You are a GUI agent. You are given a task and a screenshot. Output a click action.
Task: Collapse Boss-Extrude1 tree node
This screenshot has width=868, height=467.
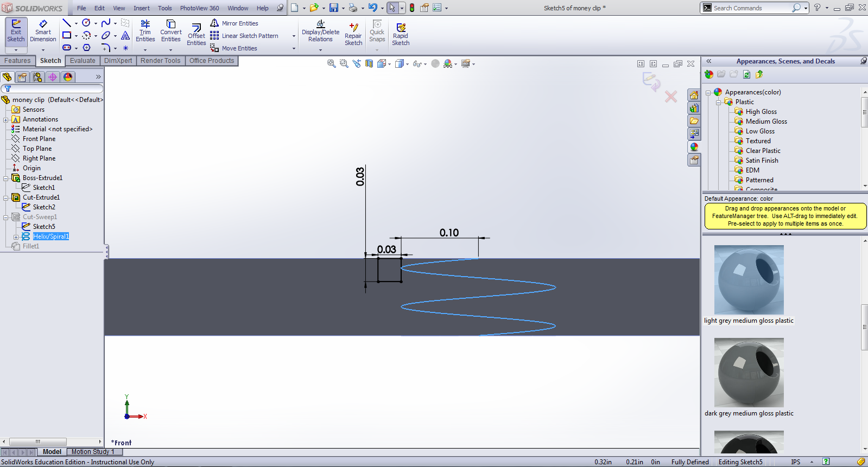[x=6, y=178]
